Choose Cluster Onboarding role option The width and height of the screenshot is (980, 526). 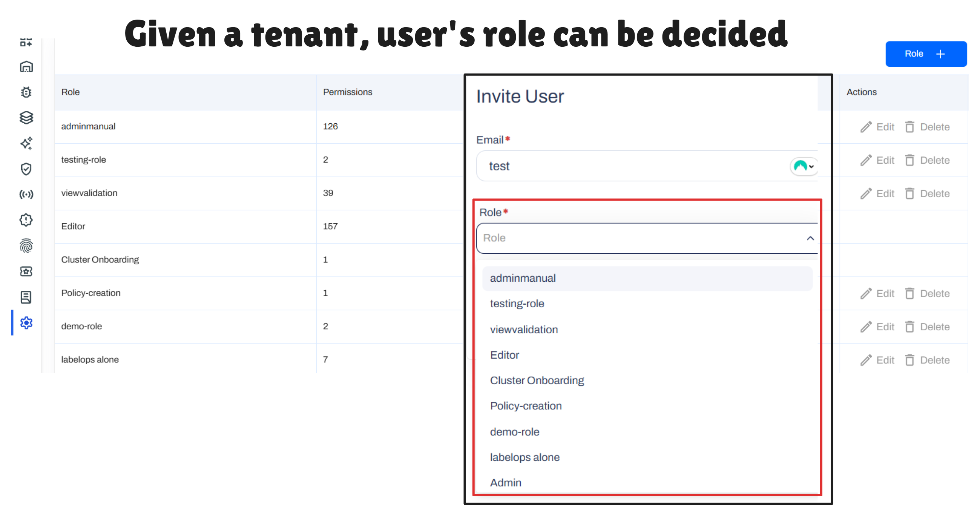pos(537,380)
